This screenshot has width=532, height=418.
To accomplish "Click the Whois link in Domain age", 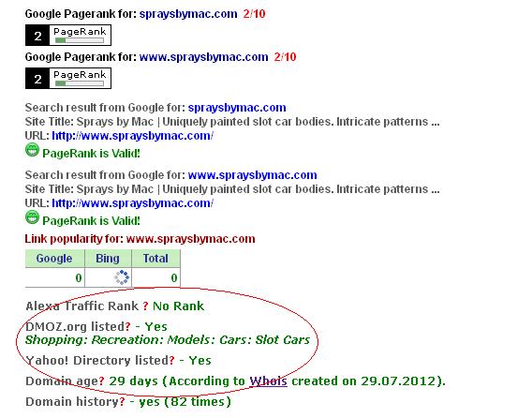I will (x=269, y=381).
